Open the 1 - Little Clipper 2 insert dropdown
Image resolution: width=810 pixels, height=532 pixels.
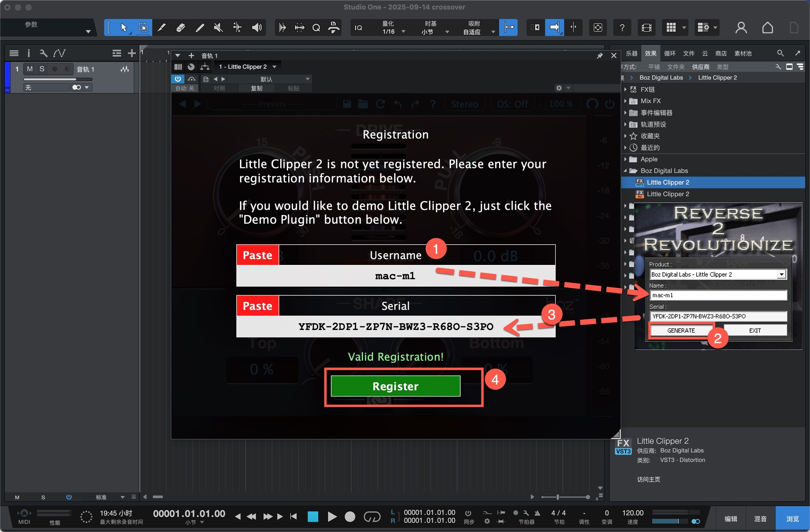click(x=247, y=67)
